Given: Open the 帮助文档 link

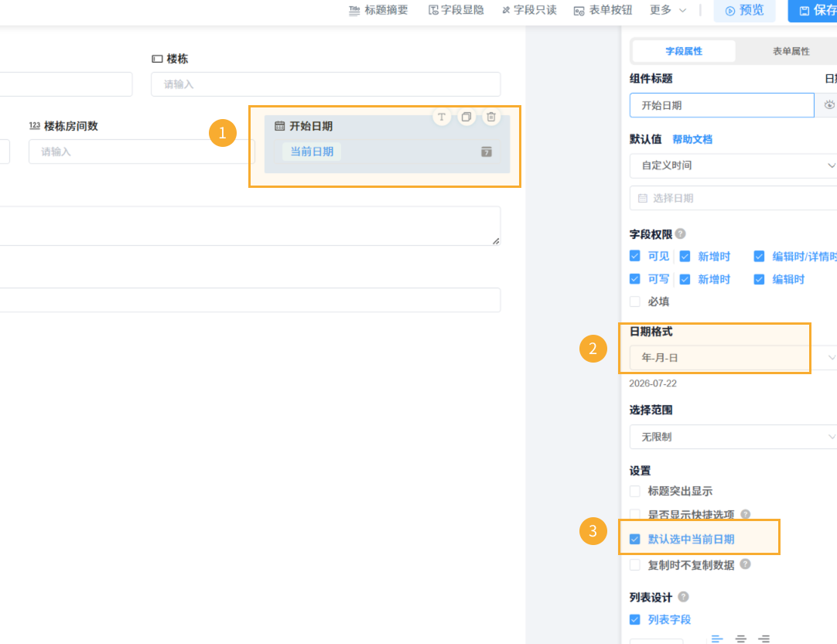Looking at the screenshot, I should coord(692,139).
